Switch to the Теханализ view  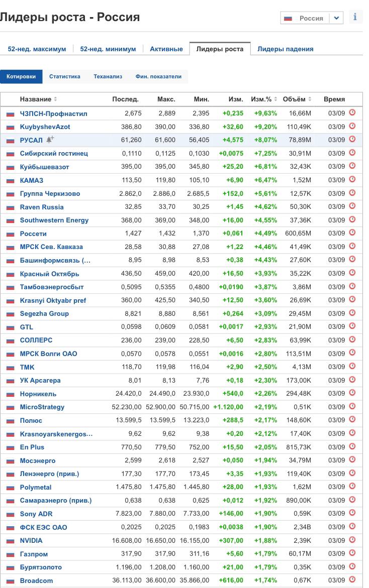point(108,76)
